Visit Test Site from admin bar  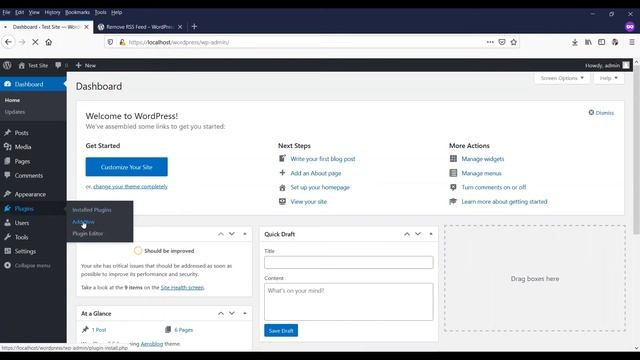pos(33,65)
